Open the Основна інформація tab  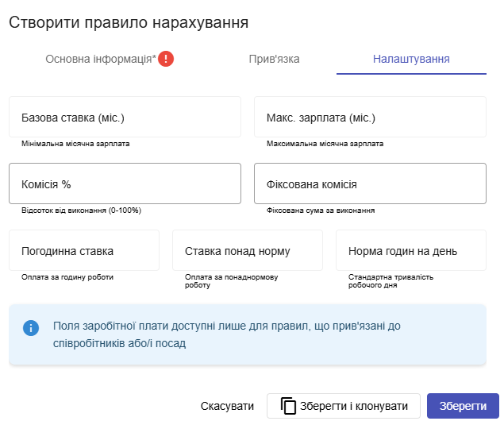coord(100,59)
